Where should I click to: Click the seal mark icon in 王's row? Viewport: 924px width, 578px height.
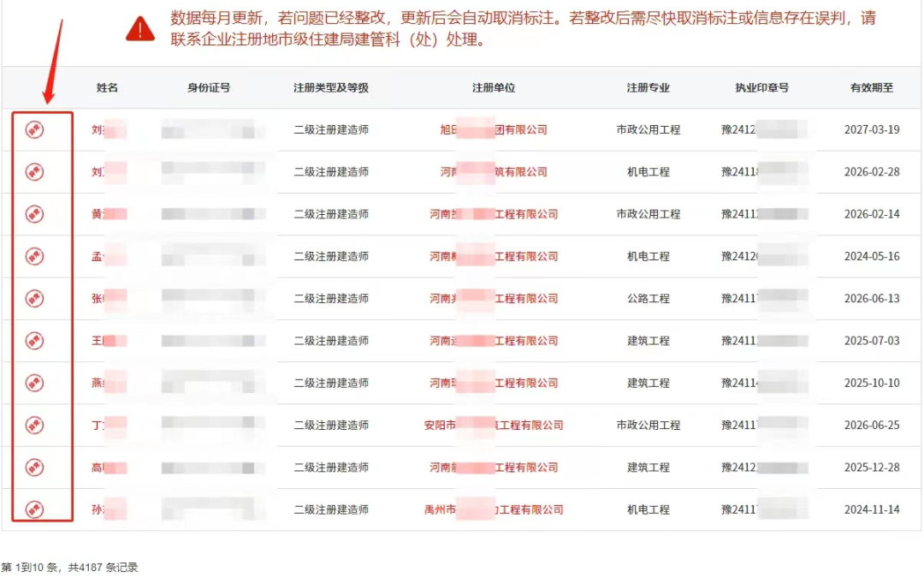pyautogui.click(x=35, y=341)
